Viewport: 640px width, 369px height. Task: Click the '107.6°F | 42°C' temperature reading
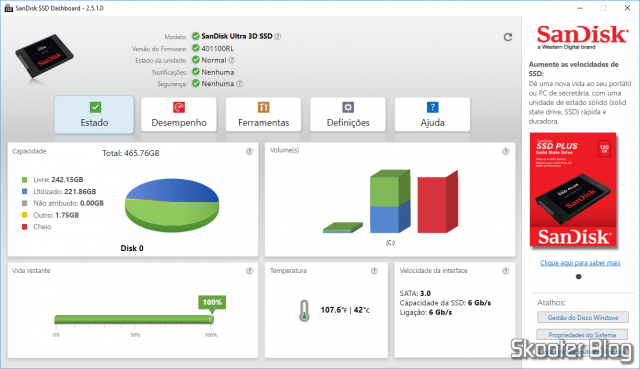345,310
